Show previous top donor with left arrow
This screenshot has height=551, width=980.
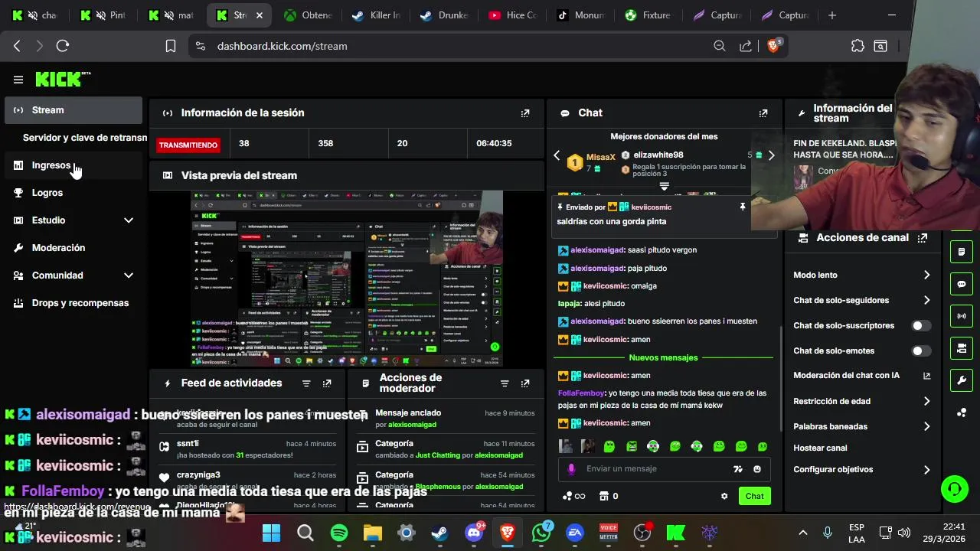click(x=557, y=155)
